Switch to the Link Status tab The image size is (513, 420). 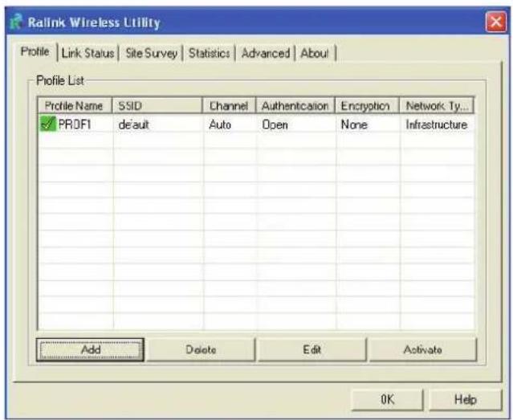coord(90,53)
